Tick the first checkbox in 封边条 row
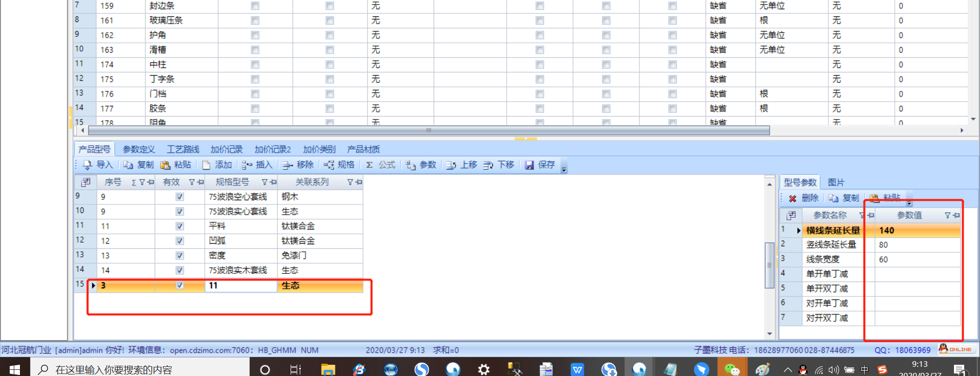 click(255, 6)
